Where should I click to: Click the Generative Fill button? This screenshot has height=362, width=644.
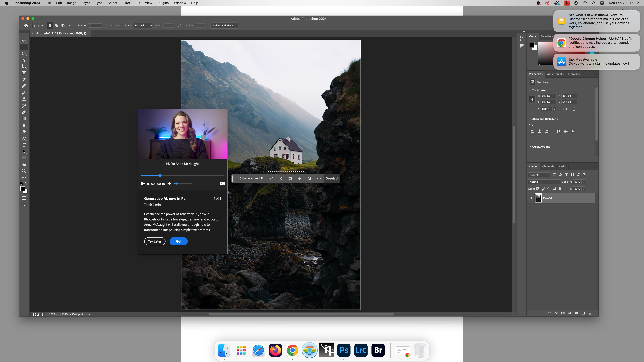coord(250,178)
